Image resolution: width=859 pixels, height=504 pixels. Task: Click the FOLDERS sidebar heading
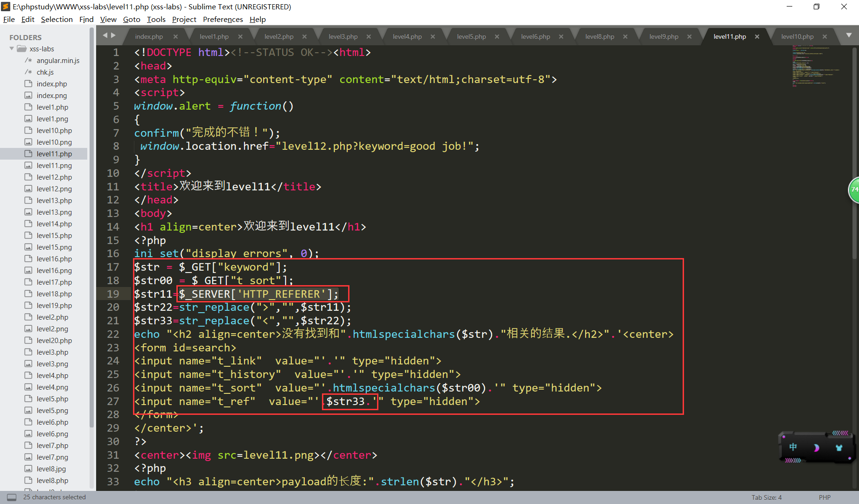(x=26, y=37)
